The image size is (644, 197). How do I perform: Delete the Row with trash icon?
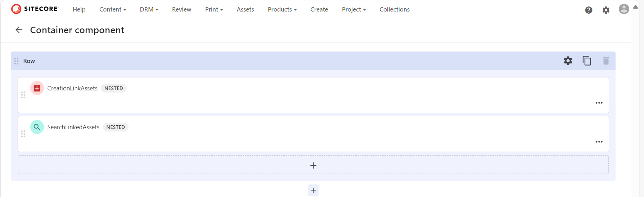pyautogui.click(x=606, y=61)
